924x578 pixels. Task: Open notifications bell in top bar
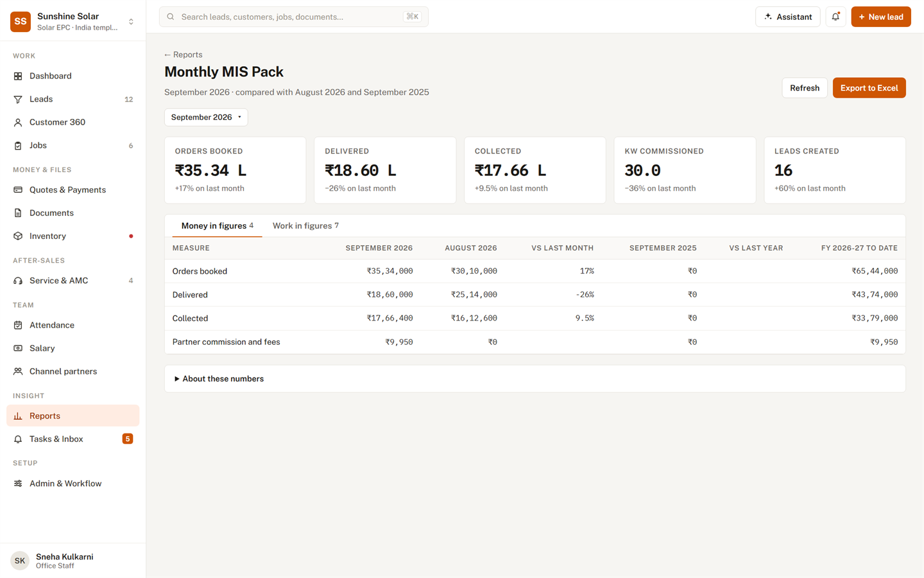835,17
